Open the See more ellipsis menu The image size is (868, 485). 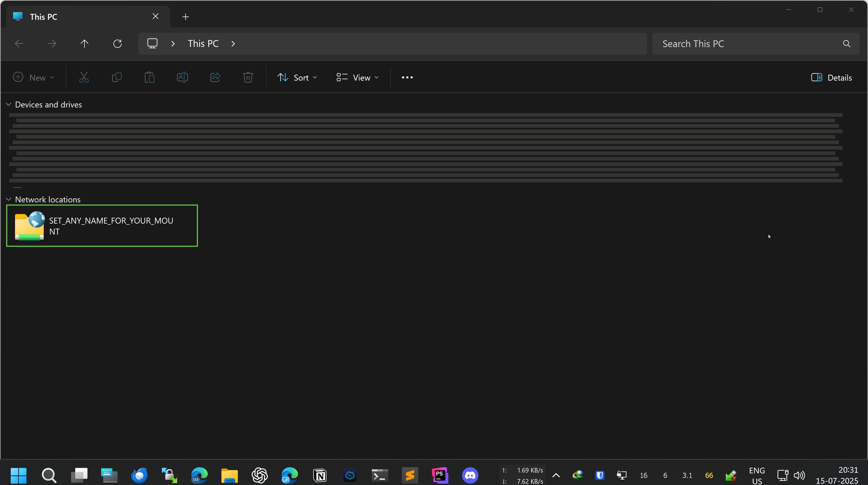tap(407, 77)
